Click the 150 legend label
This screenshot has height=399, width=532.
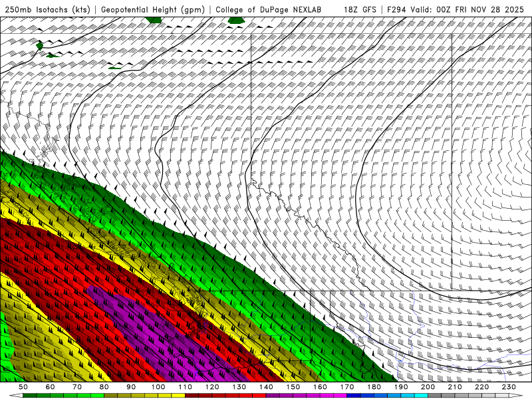pos(293,387)
